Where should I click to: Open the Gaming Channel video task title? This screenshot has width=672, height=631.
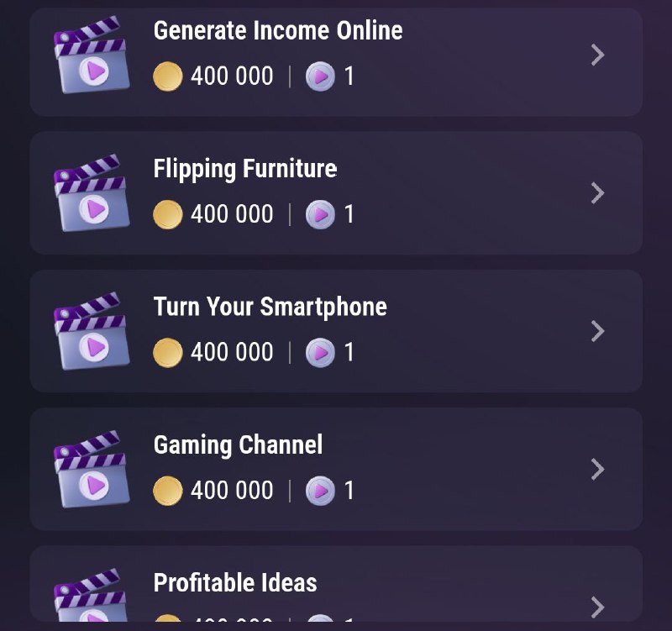[238, 445]
